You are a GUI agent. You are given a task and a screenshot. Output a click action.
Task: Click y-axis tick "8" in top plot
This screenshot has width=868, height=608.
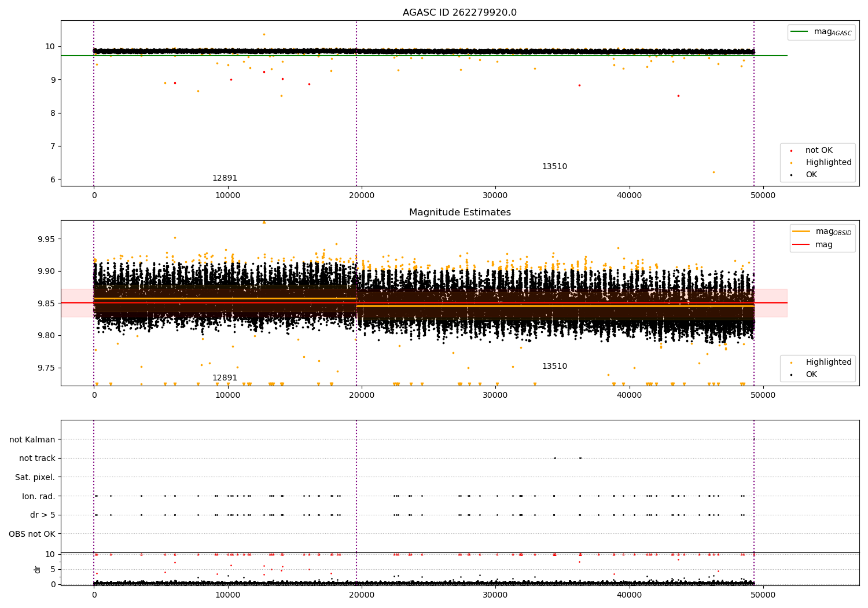52,113
